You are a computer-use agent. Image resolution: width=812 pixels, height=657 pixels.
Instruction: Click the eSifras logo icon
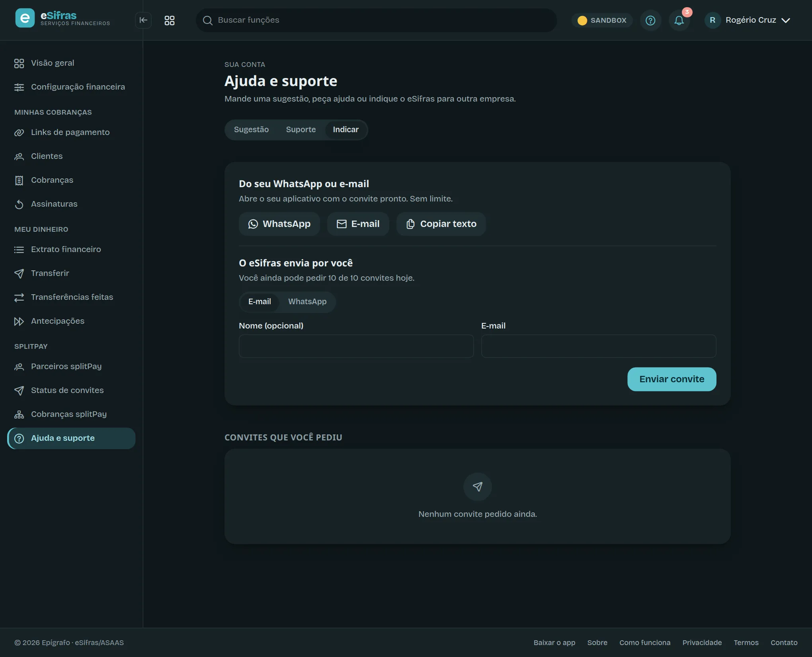pos(25,18)
